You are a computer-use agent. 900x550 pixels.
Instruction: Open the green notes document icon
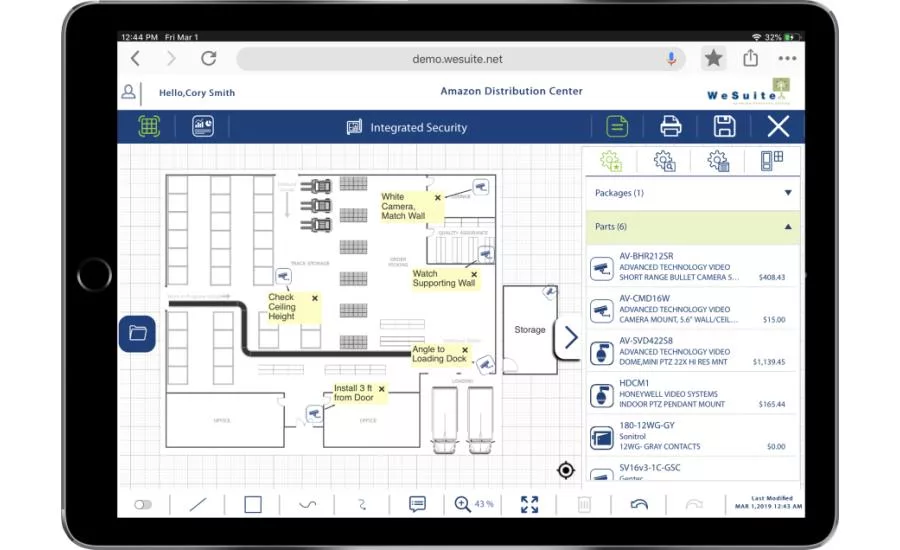(617, 126)
